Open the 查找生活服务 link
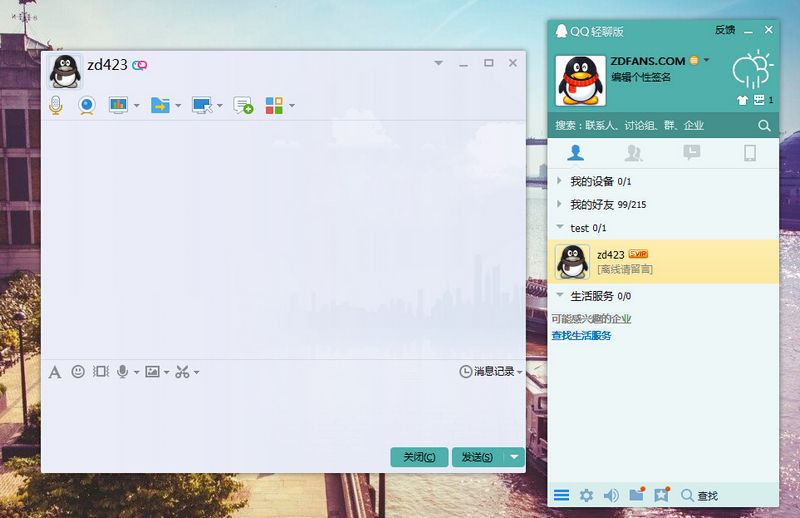The image size is (800, 518). pyautogui.click(x=581, y=336)
